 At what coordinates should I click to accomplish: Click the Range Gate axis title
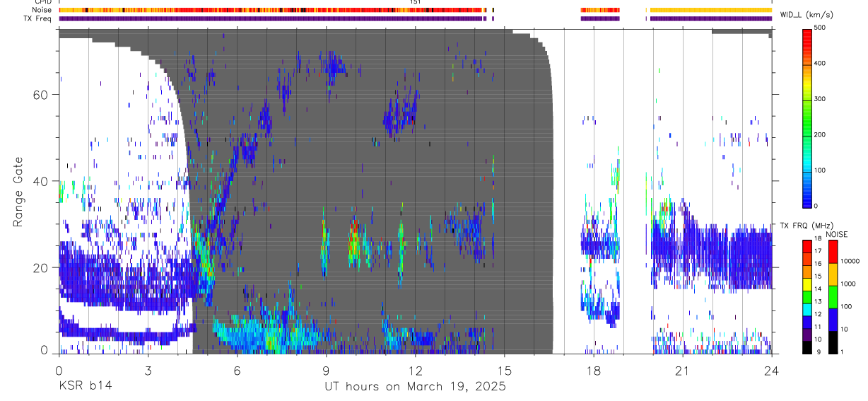pyautogui.click(x=20, y=193)
